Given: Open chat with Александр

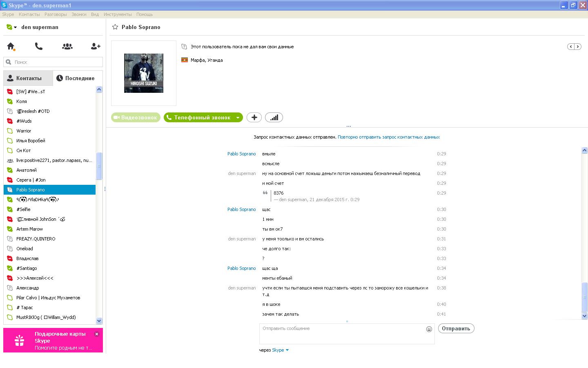Looking at the screenshot, I should pos(49,288).
